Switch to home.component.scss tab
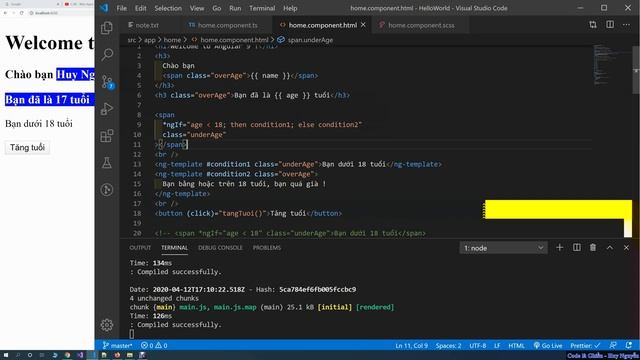 click(x=420, y=25)
